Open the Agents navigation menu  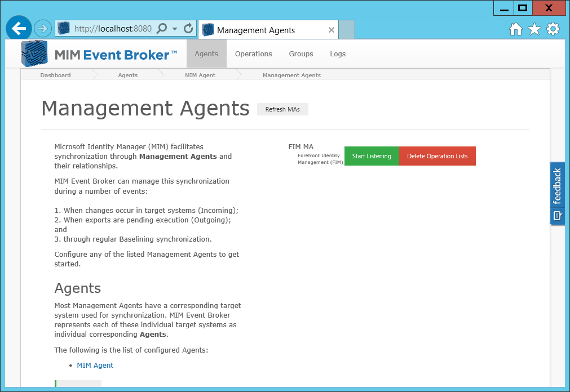pyautogui.click(x=206, y=54)
